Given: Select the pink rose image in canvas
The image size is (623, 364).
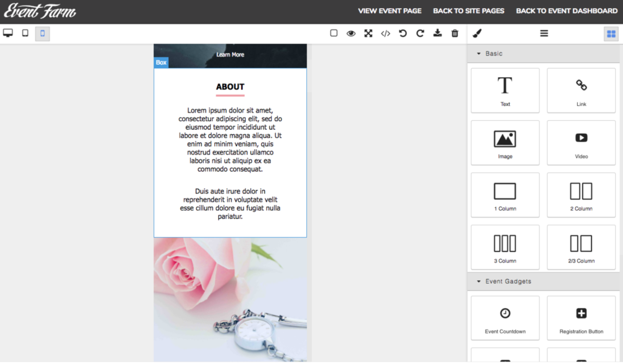Looking at the screenshot, I should [x=230, y=299].
